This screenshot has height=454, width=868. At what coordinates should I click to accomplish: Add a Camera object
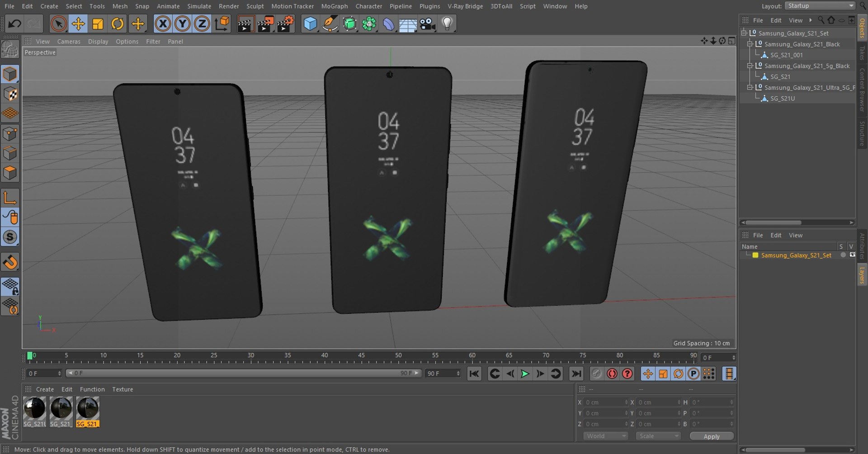[x=428, y=24]
